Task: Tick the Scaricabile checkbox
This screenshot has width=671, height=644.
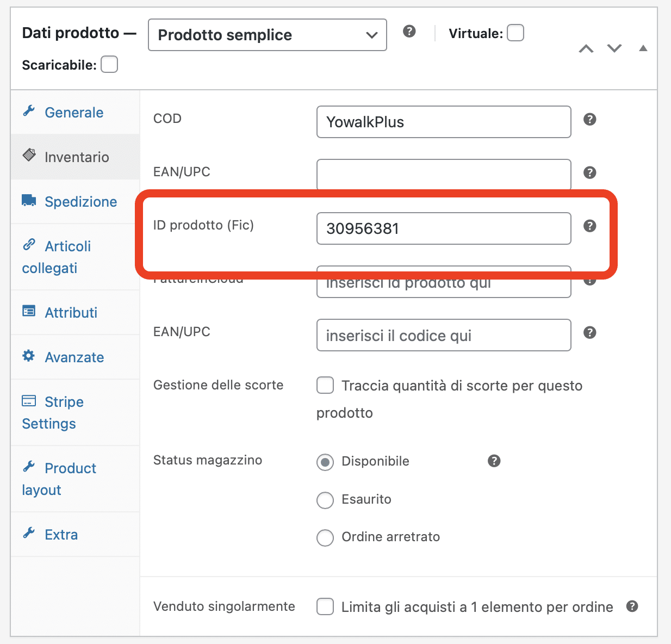Action: [x=109, y=65]
